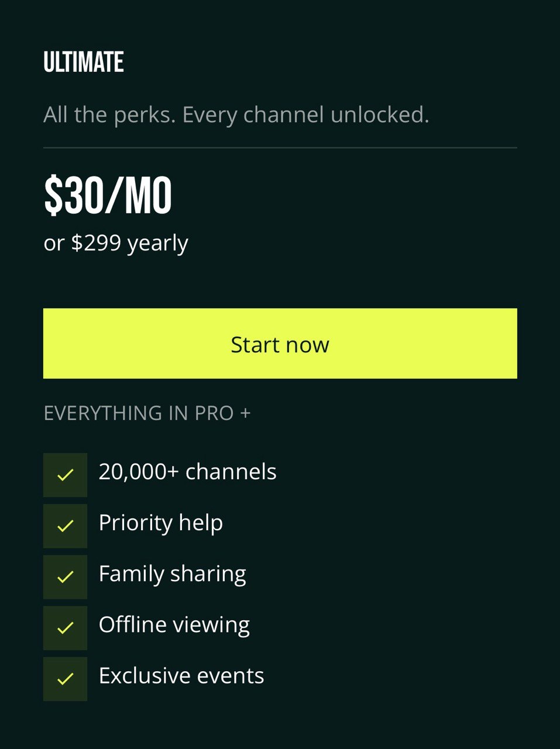Viewport: 560px width, 749px height.
Task: Click the Start now button
Action: coord(280,343)
